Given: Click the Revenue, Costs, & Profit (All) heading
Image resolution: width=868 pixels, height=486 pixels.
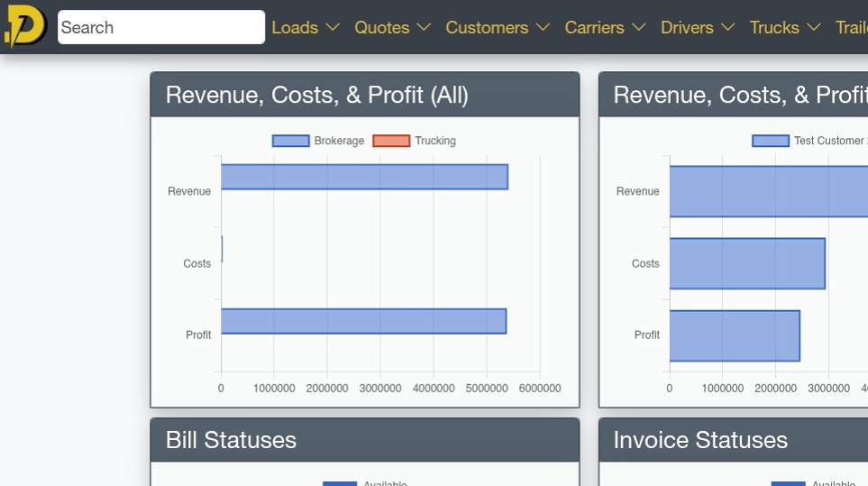Looking at the screenshot, I should click(x=317, y=95).
